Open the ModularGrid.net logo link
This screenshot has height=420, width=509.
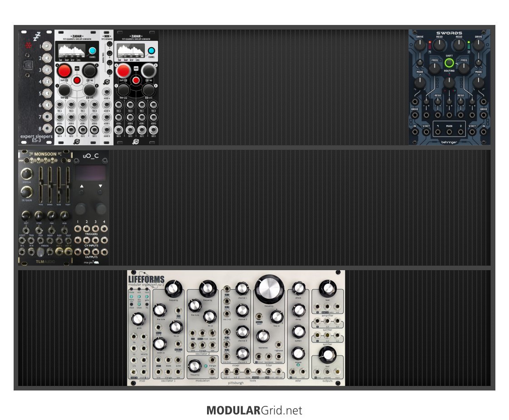254,410
